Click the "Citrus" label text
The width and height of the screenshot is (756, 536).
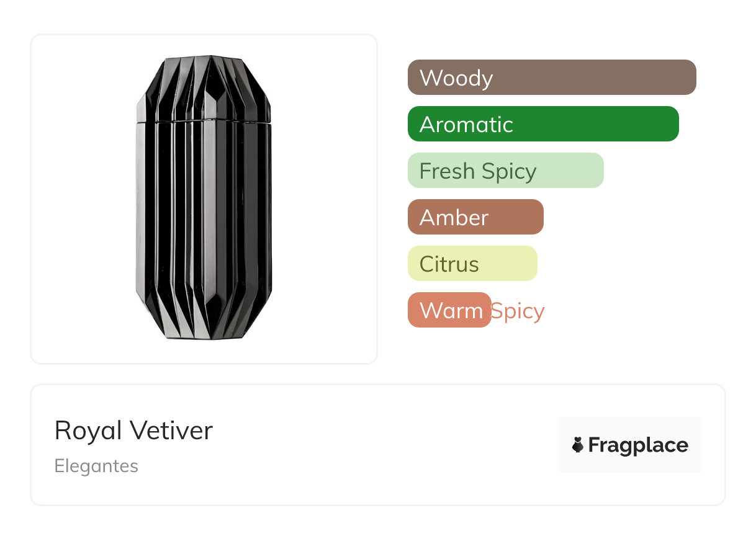449,264
